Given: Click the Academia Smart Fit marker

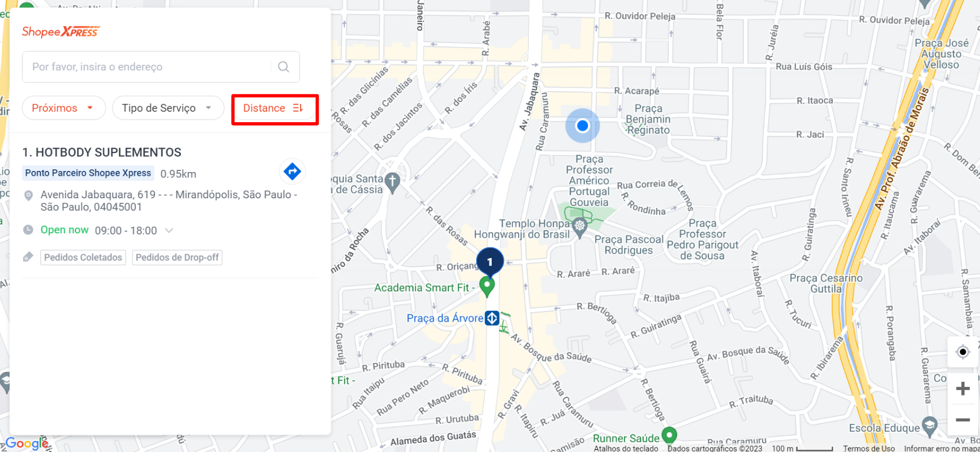Looking at the screenshot, I should point(487,287).
